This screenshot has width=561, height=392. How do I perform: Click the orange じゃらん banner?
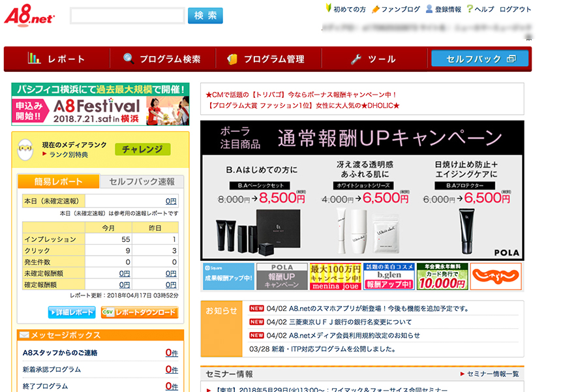point(496,277)
